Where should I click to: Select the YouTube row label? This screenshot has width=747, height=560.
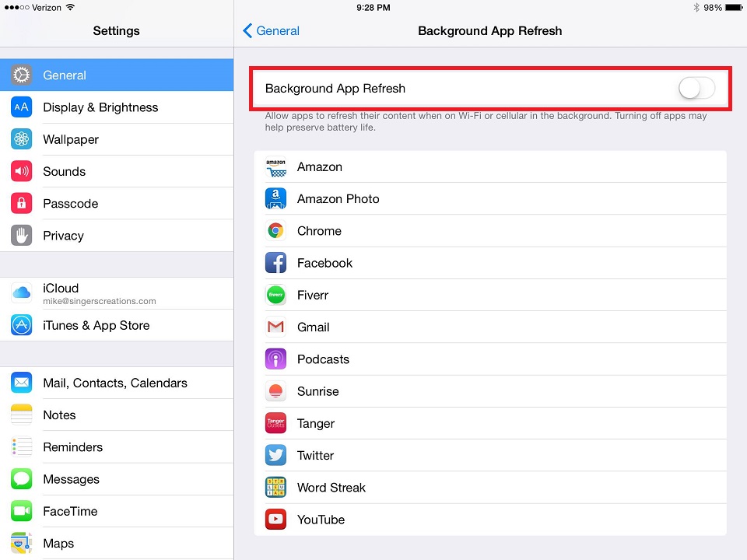pyautogui.click(x=321, y=520)
